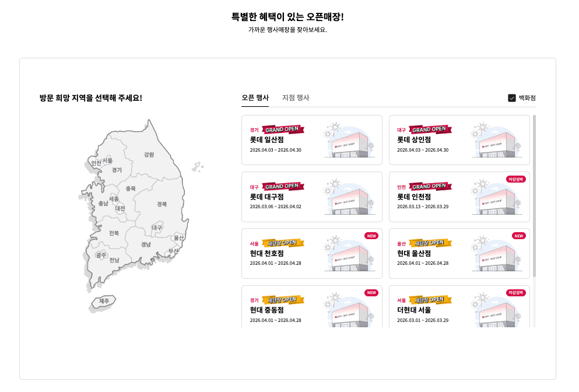Click the GRAND OPEN badge on 롯데 일산점
579x392 pixels.
pyautogui.click(x=284, y=129)
